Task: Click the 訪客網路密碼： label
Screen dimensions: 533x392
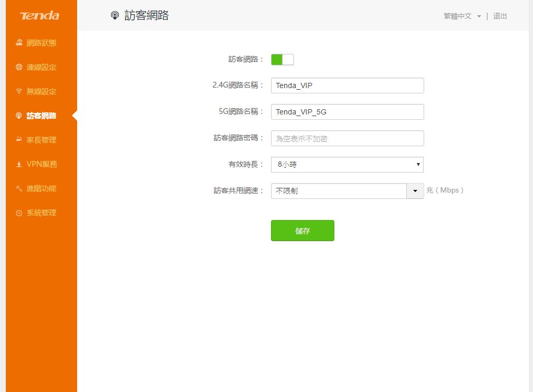Action: coord(239,138)
